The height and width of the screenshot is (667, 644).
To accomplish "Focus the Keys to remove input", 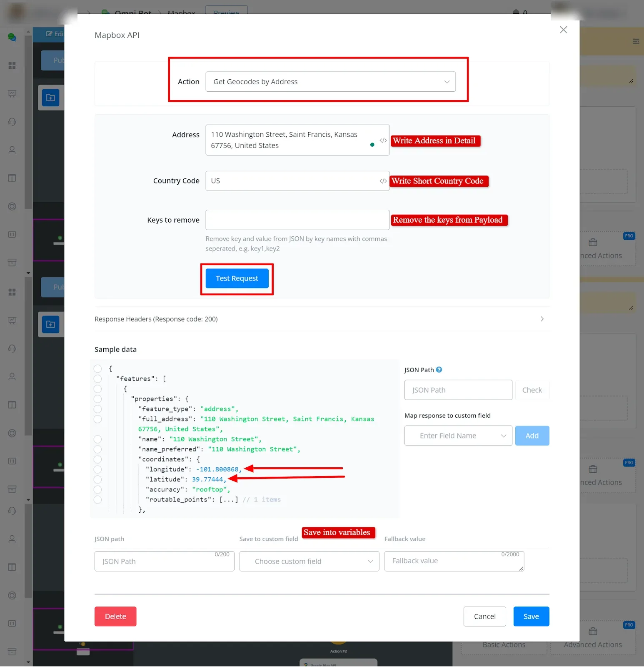I will 297,220.
